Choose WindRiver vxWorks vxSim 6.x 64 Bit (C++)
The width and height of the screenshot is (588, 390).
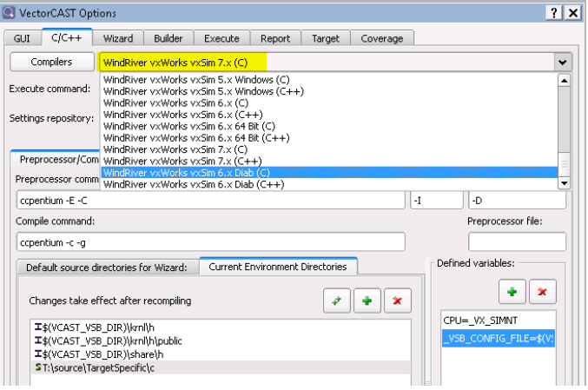[x=329, y=138]
